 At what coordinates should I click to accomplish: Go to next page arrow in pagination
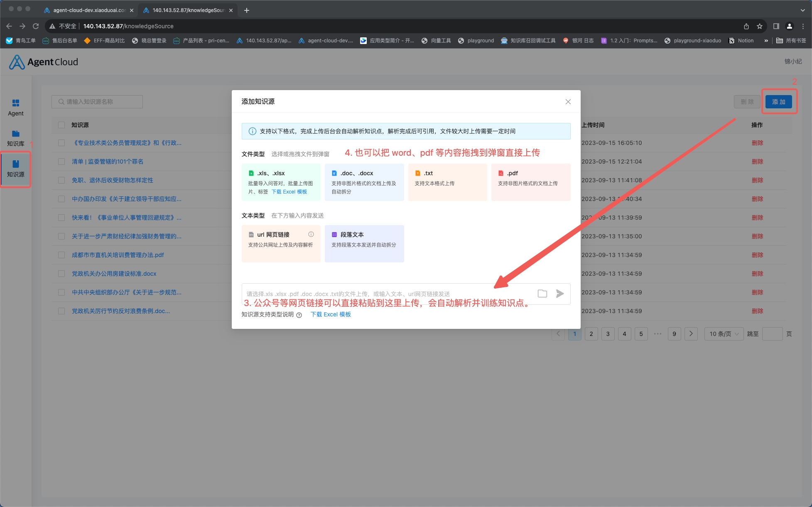[691, 334]
